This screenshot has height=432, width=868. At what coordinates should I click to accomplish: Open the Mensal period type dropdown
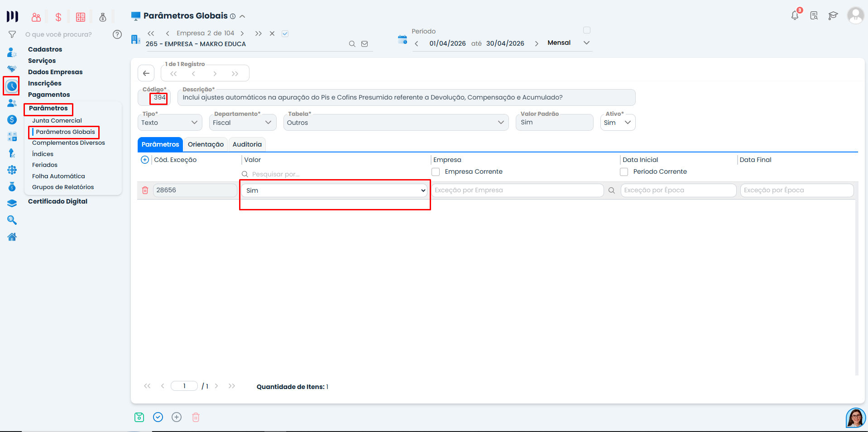click(568, 43)
